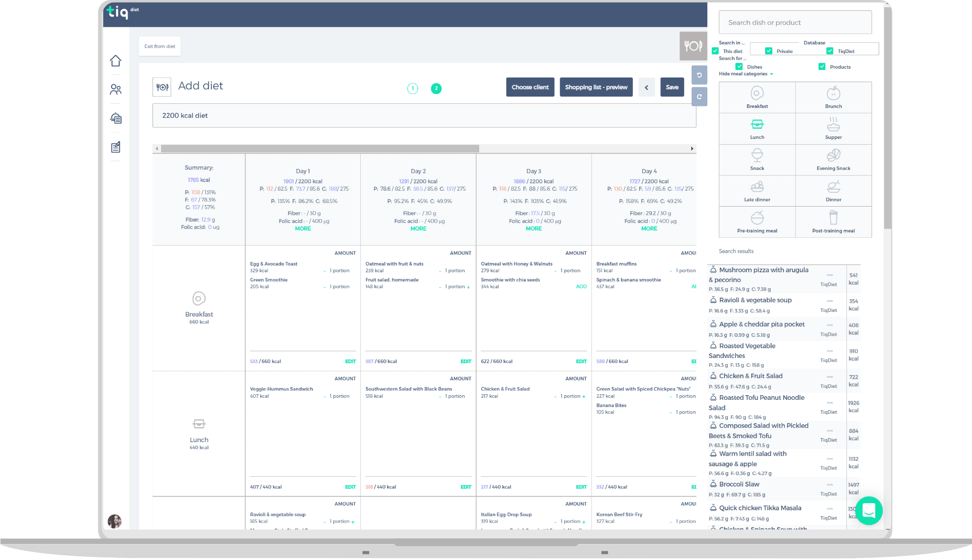Viewport: 972px width, 560px height.
Task: Go to step 1 indicator
Action: 413,88
